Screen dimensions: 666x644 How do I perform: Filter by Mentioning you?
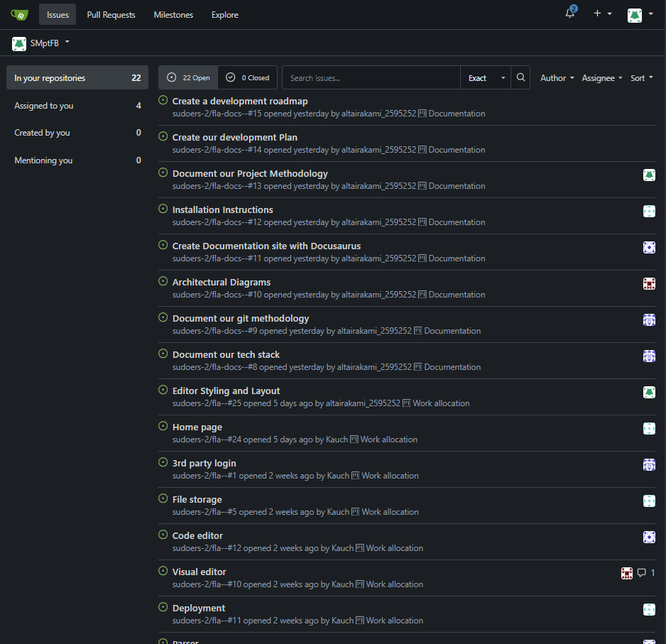[77, 160]
